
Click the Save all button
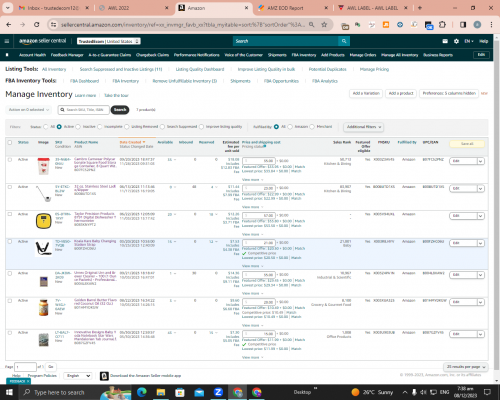467,144
